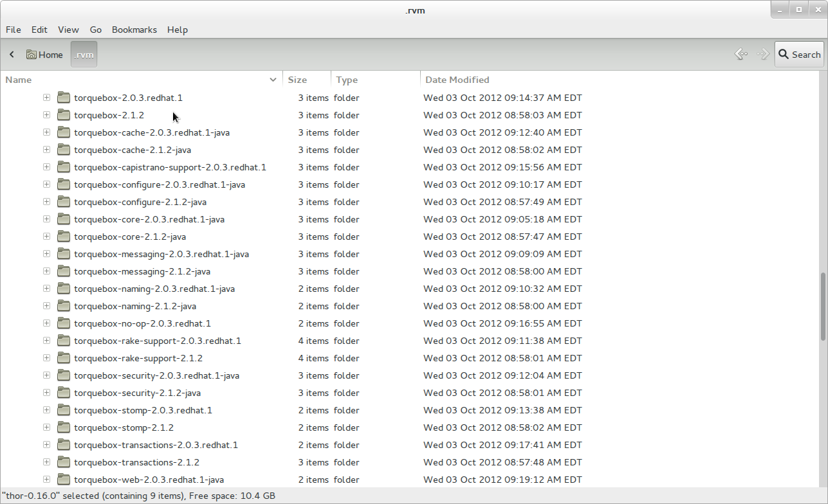
Task: Minimize the .rvm window
Action: (780, 10)
